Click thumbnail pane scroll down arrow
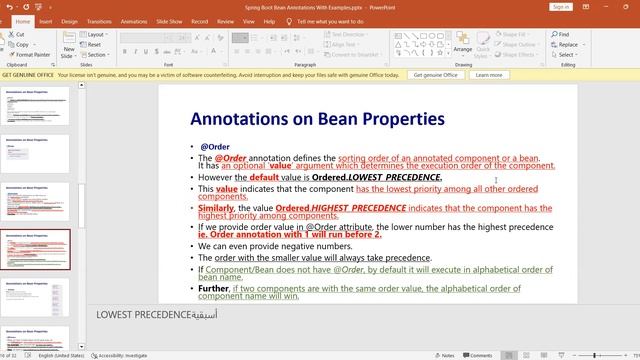This screenshot has width=640, height=360. [x=81, y=347]
